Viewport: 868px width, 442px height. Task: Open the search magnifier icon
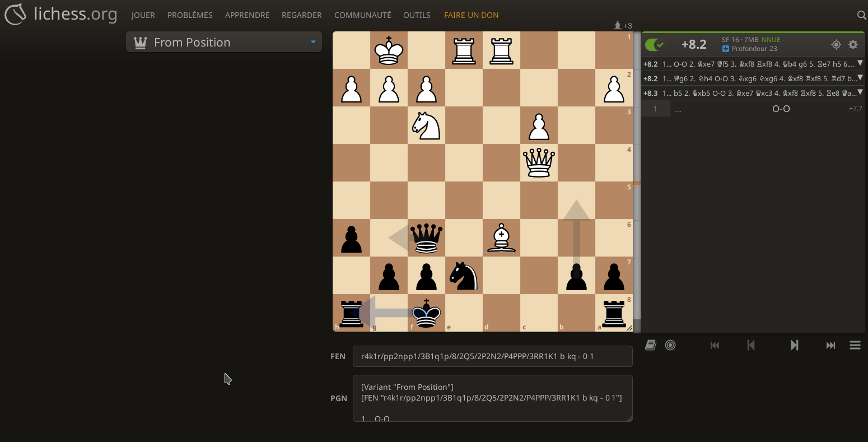tap(861, 15)
